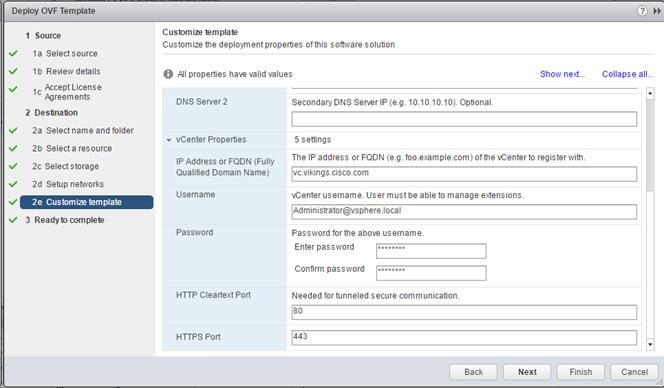Click the Next button
The height and width of the screenshot is (388, 664).
coord(527,372)
